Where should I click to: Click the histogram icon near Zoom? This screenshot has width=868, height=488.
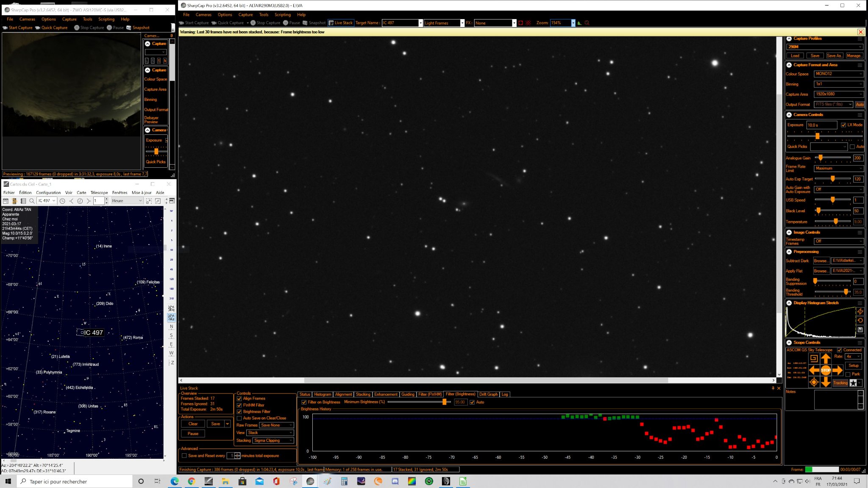(x=579, y=23)
